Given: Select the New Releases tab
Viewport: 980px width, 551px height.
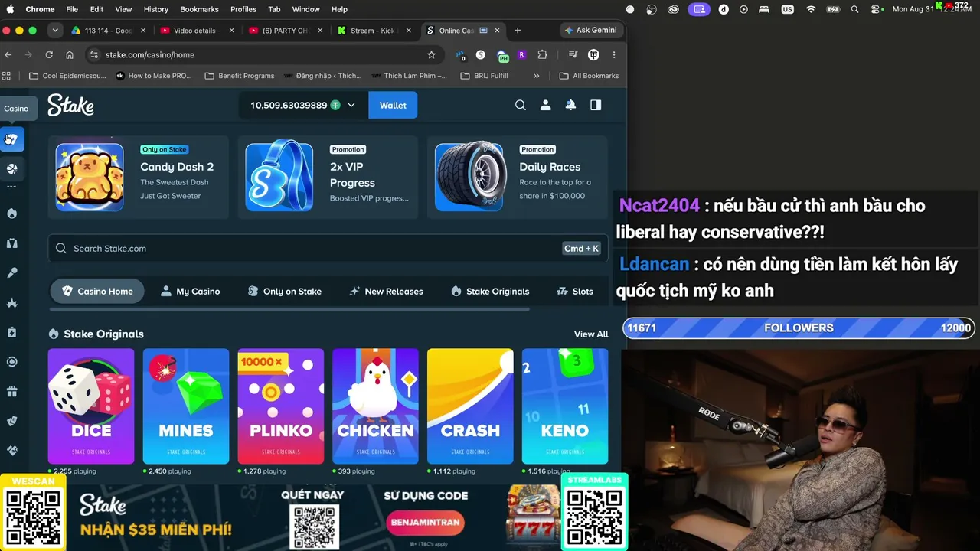Looking at the screenshot, I should (386, 291).
